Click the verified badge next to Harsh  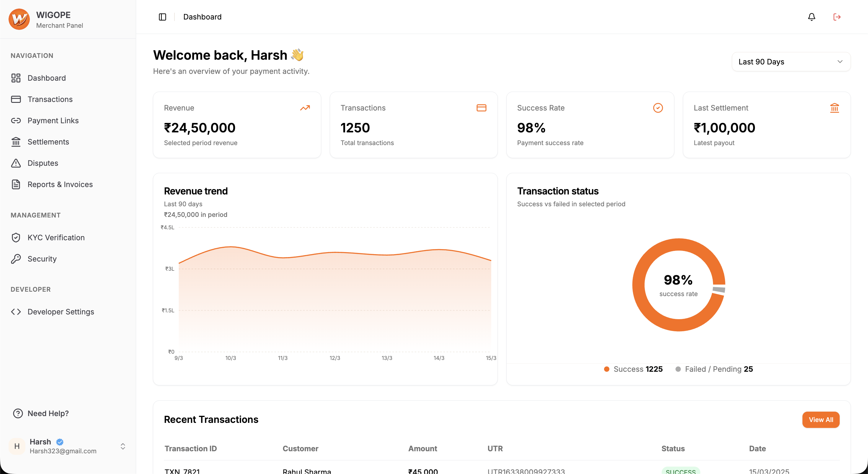tap(60, 441)
